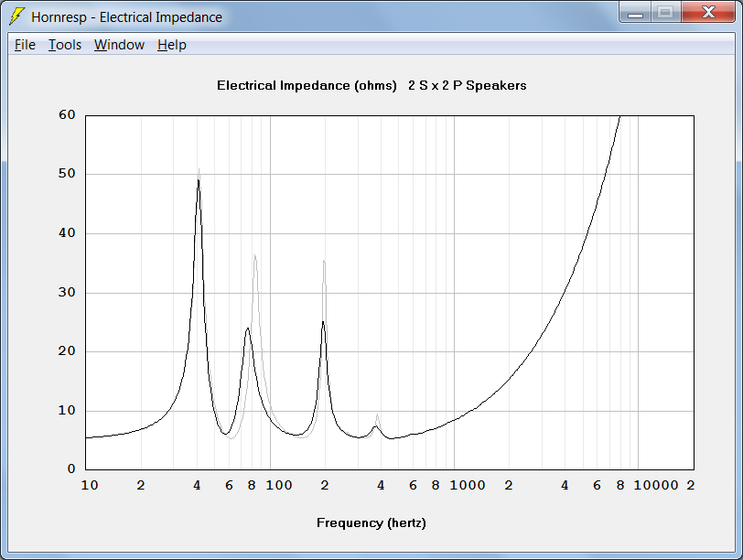Open the Window menu
Viewport: 743px width, 560px height.
(119, 45)
